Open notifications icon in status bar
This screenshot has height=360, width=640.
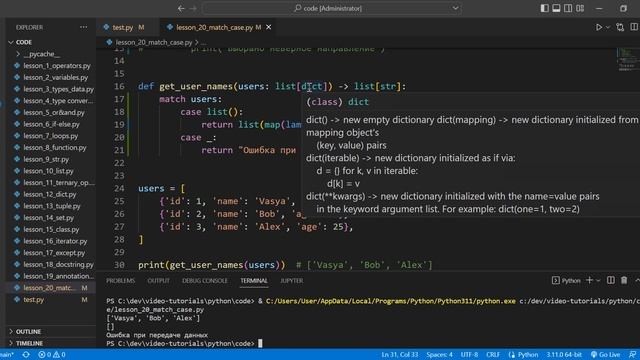click(x=632, y=355)
